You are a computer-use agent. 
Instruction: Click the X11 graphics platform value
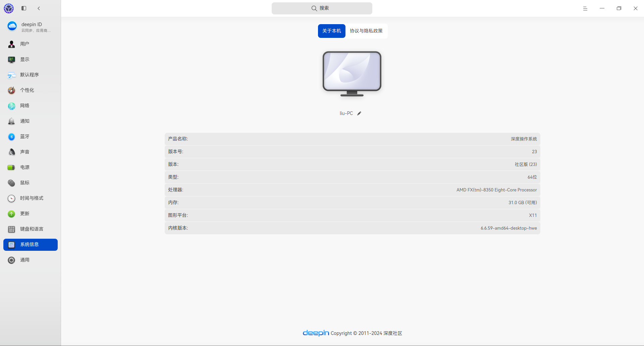coord(533,215)
